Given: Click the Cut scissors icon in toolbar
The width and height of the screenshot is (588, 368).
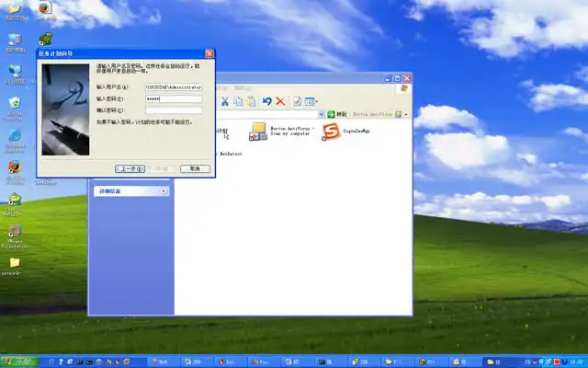Looking at the screenshot, I should coord(224,101).
